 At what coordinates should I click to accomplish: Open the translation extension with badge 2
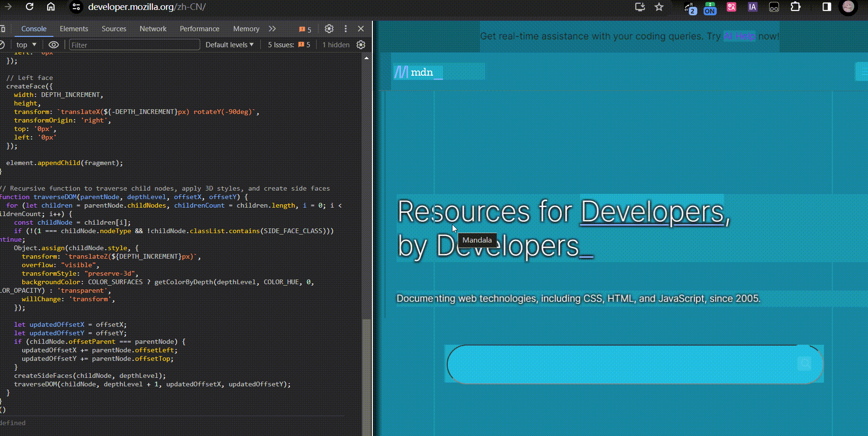[690, 8]
